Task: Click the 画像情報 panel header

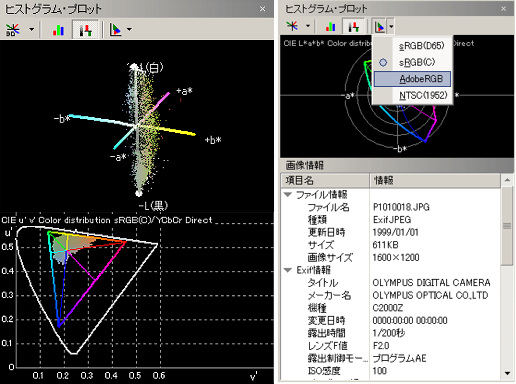Action: coord(397,165)
